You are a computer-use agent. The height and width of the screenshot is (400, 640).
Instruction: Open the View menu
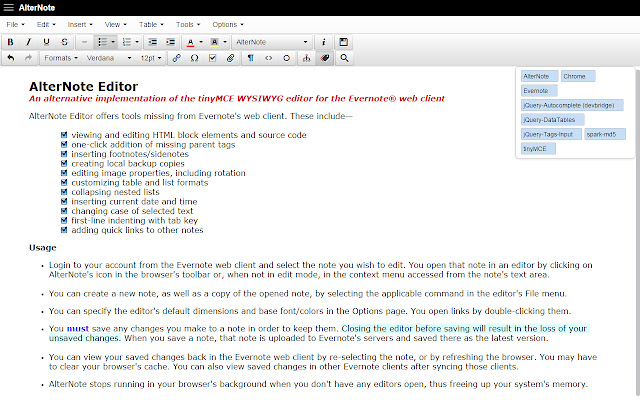(116, 24)
